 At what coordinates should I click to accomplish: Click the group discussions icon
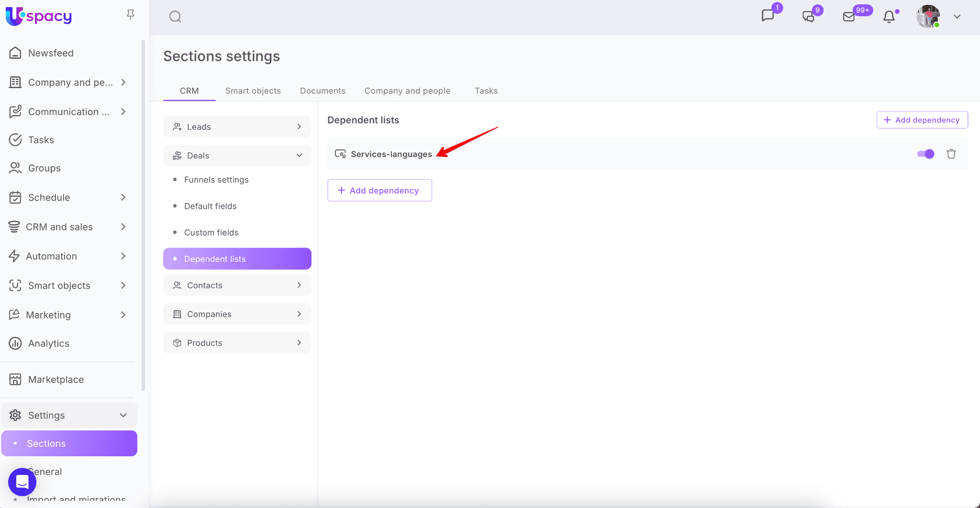point(808,17)
